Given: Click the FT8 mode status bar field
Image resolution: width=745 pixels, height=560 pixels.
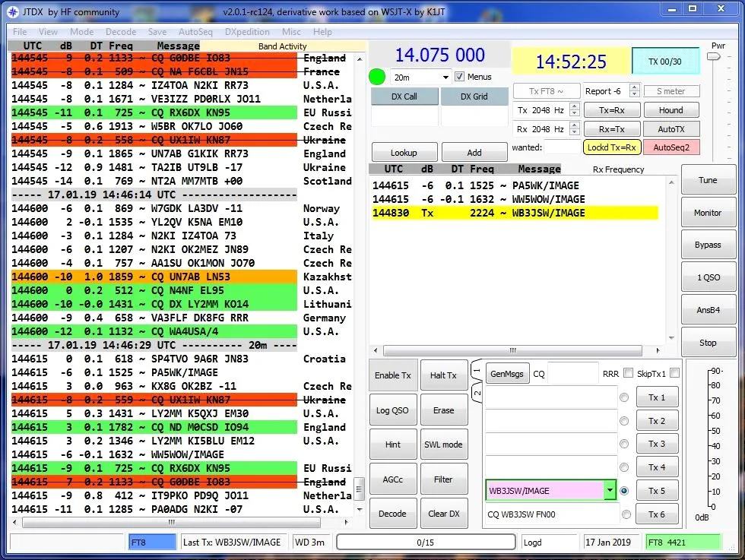Looking at the screenshot, I should pos(152,542).
